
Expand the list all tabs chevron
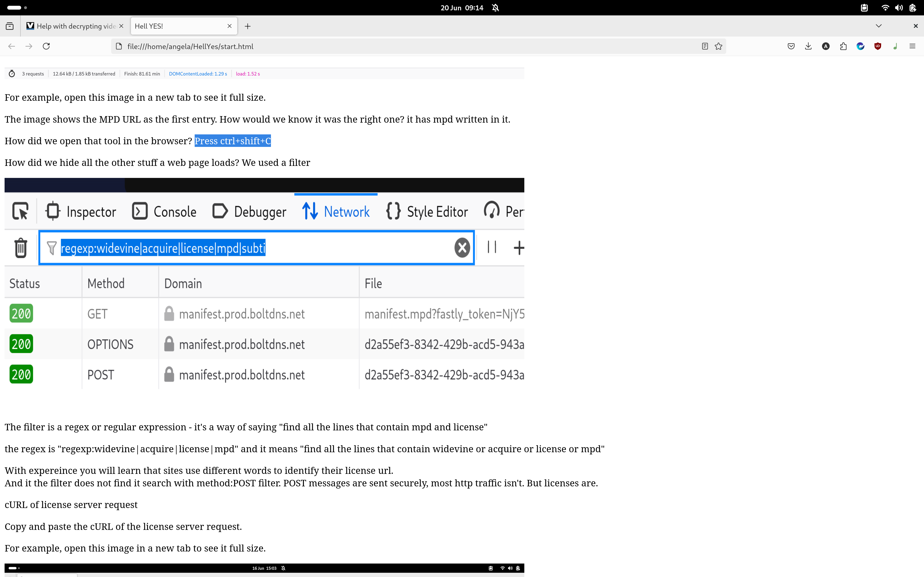click(x=879, y=26)
